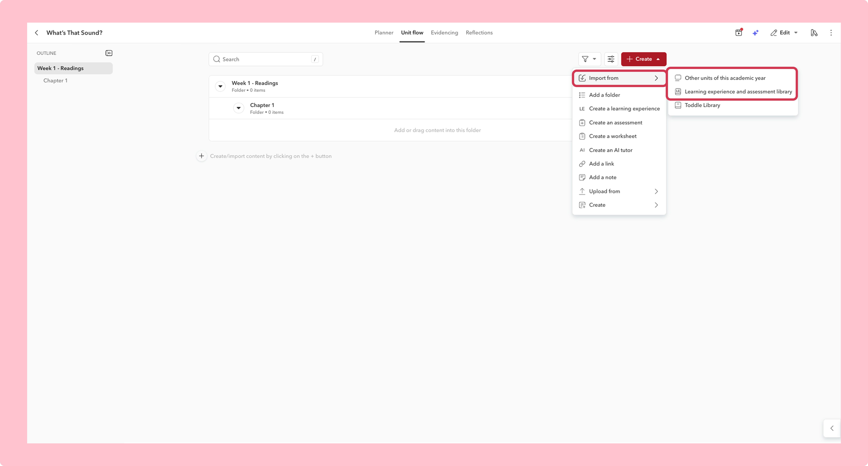Viewport: 868px width, 466px height.
Task: Click the Add a folder list icon
Action: [x=582, y=95]
